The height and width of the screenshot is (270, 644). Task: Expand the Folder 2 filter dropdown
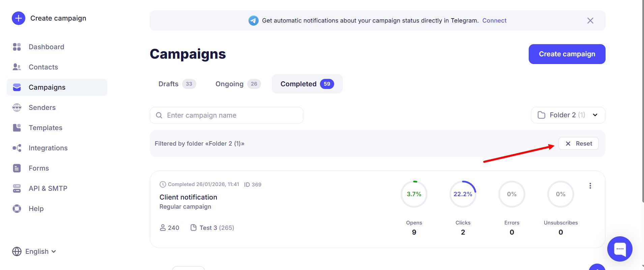[568, 115]
